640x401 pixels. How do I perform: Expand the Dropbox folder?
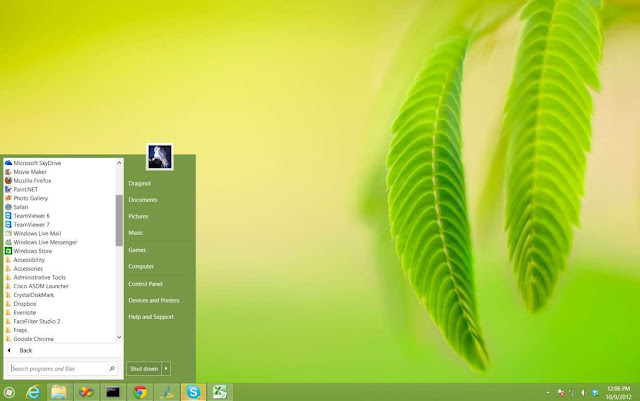pyautogui.click(x=20, y=304)
